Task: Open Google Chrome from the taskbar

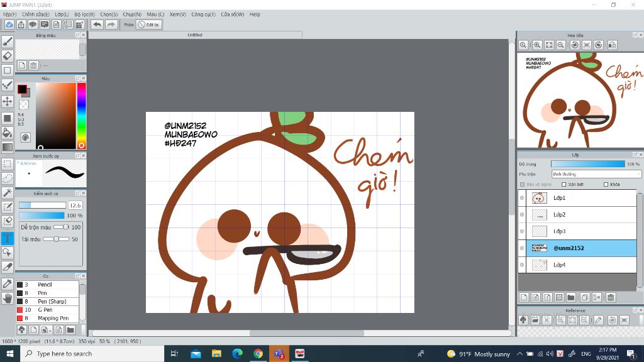Action: (x=258, y=354)
